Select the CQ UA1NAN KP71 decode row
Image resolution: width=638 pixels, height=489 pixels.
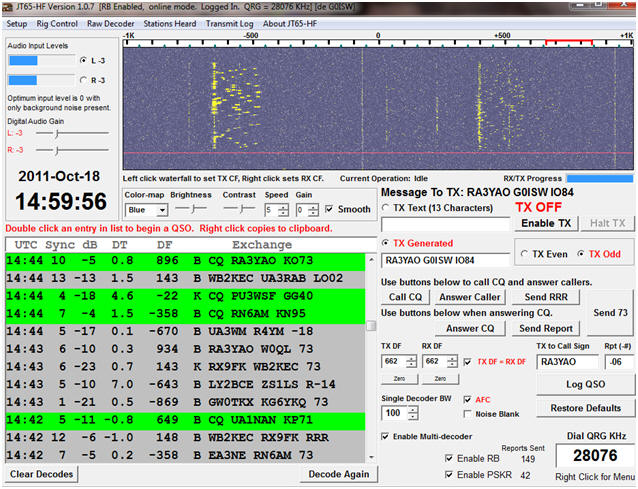[185, 420]
